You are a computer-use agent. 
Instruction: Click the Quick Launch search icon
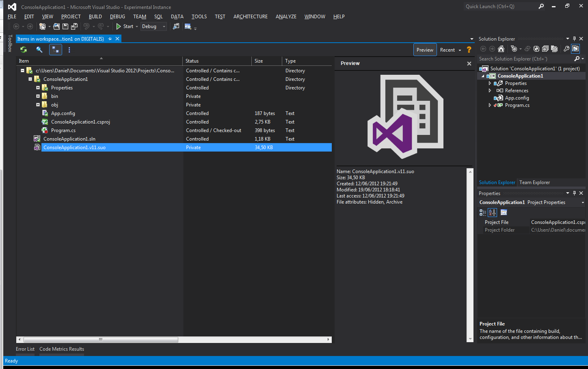click(541, 7)
